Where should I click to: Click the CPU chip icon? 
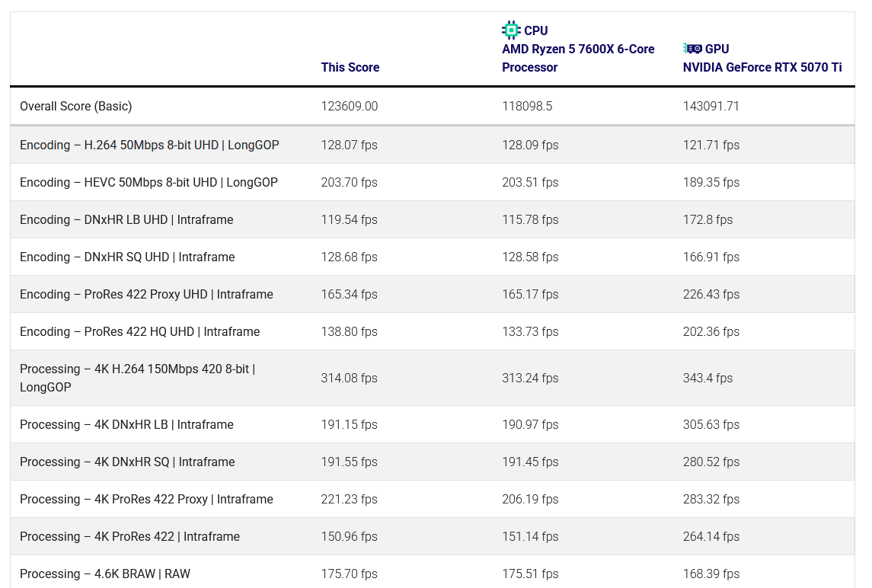click(x=510, y=30)
